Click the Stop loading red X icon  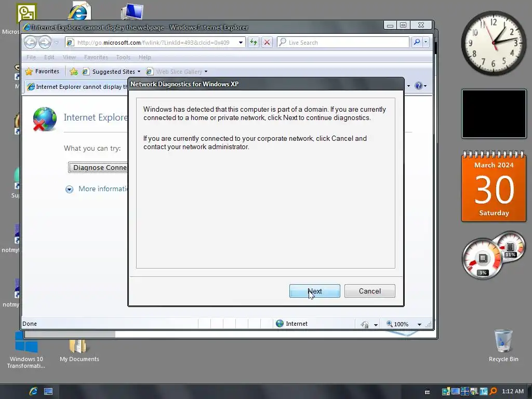[267, 43]
